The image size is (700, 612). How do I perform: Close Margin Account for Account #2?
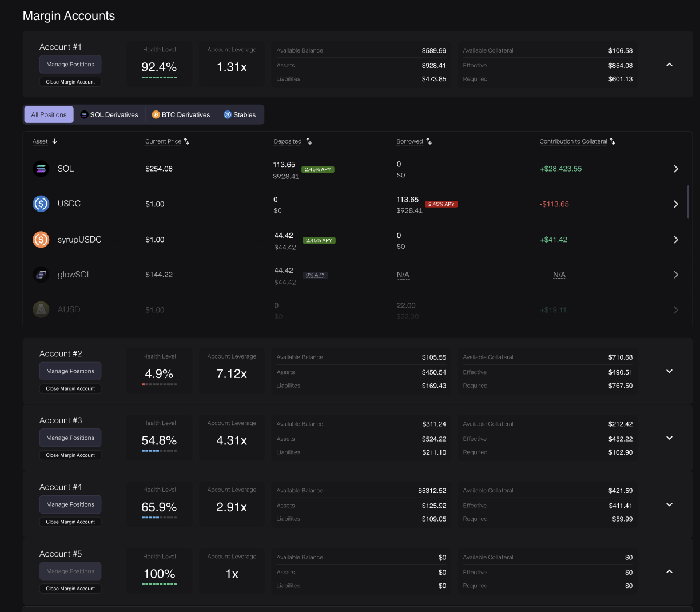(x=70, y=388)
